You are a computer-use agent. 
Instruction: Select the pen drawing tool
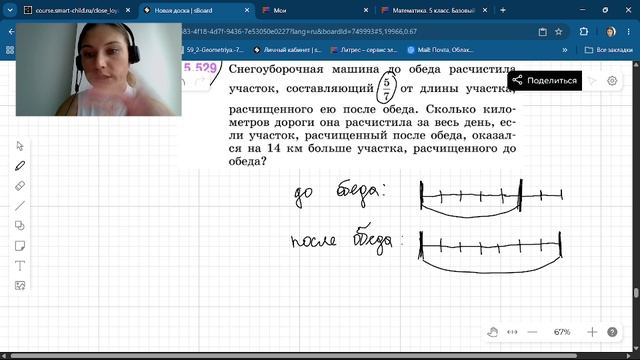click(20, 166)
